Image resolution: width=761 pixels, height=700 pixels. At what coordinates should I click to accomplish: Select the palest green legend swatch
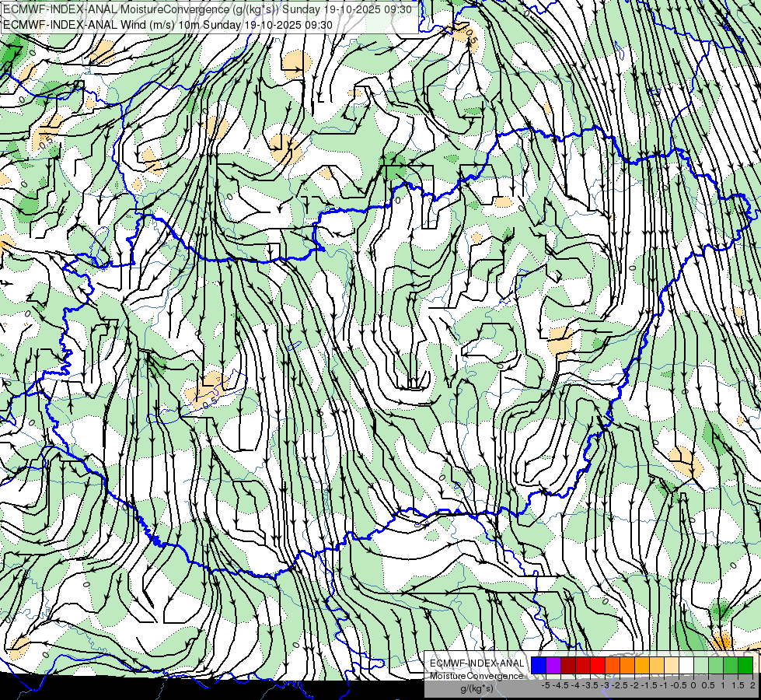(701, 666)
